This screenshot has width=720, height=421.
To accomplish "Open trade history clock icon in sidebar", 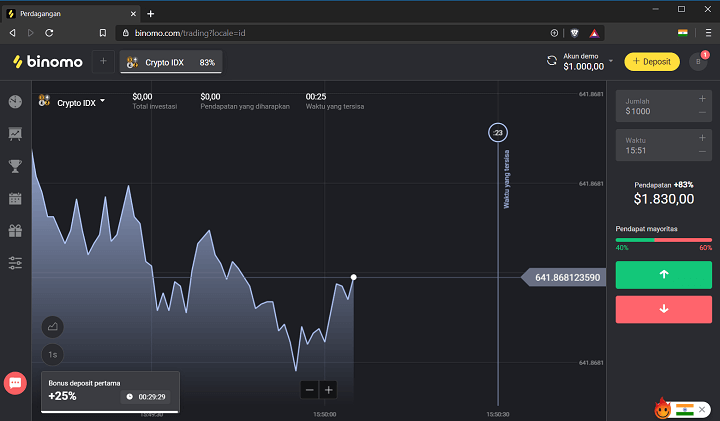I will point(15,102).
